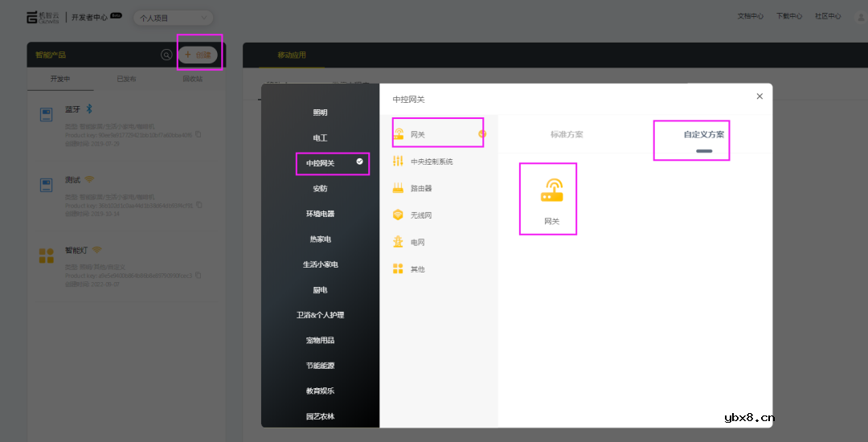Click the 测试 product device icon
The image size is (868, 442).
pyautogui.click(x=47, y=185)
